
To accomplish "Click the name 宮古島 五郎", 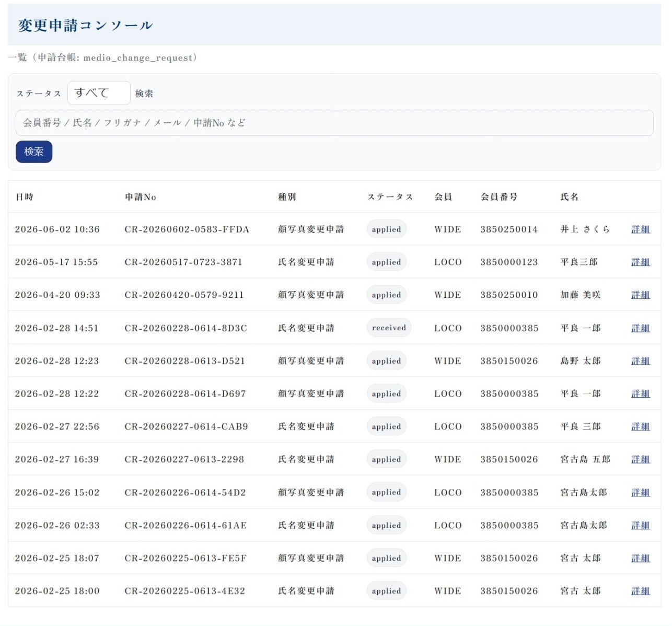I will [x=585, y=460].
